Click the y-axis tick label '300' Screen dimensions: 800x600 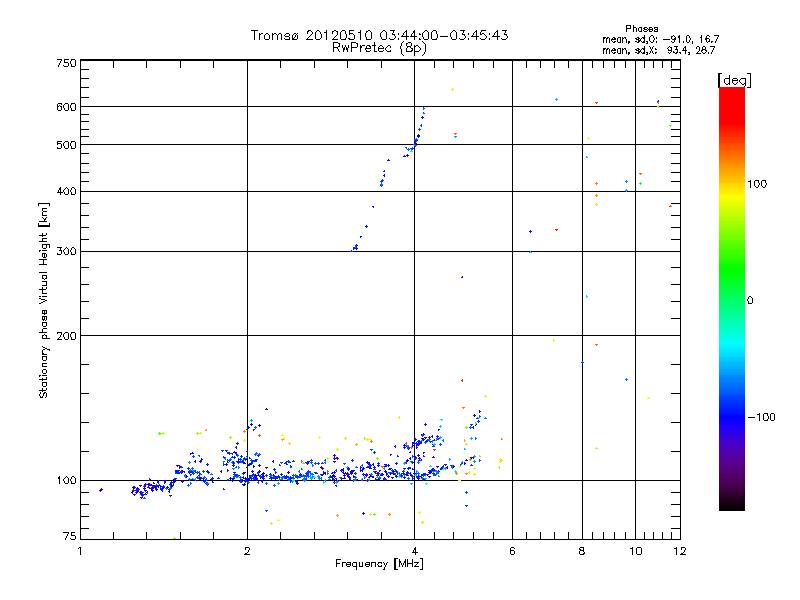click(66, 252)
